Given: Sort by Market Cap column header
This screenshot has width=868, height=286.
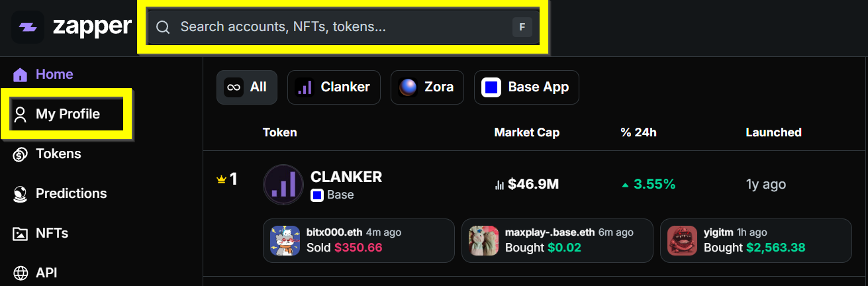Looking at the screenshot, I should point(526,132).
